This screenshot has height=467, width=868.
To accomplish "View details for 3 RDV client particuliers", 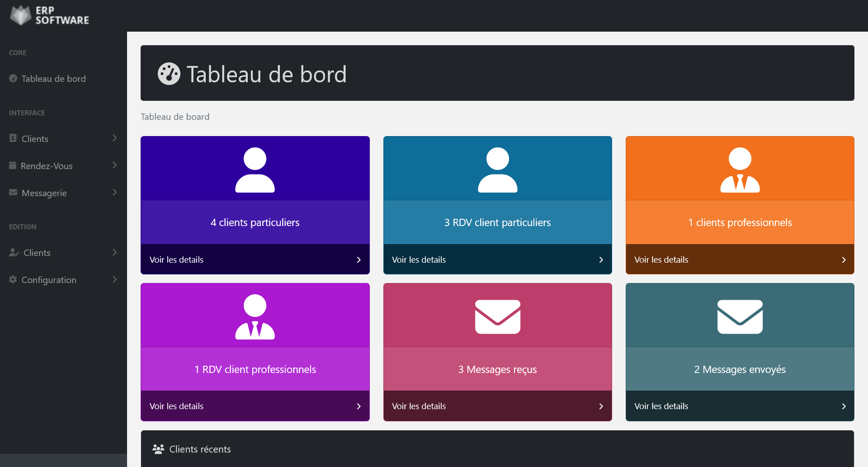I will point(497,259).
